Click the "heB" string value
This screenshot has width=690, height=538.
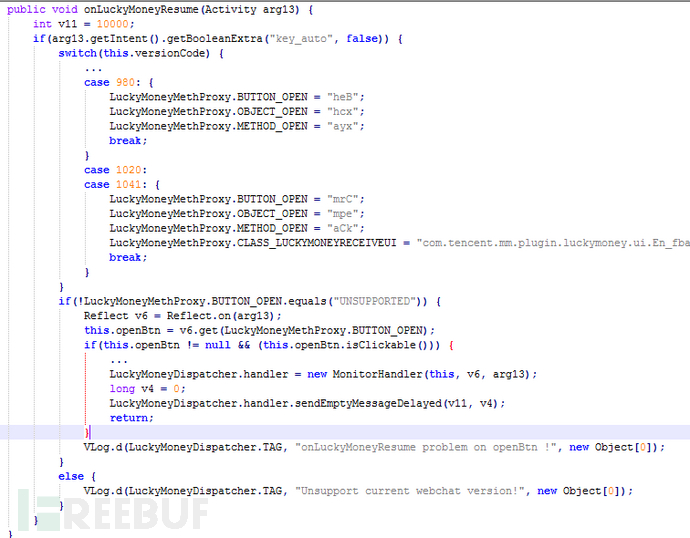(x=343, y=97)
